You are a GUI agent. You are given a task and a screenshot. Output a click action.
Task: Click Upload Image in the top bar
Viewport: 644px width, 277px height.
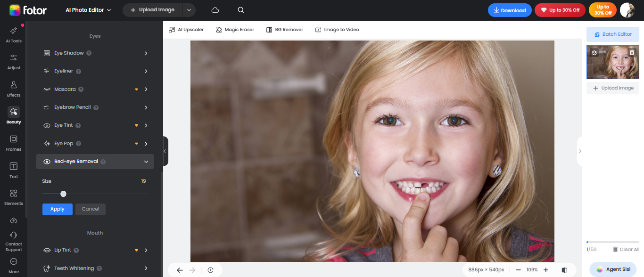click(x=152, y=10)
